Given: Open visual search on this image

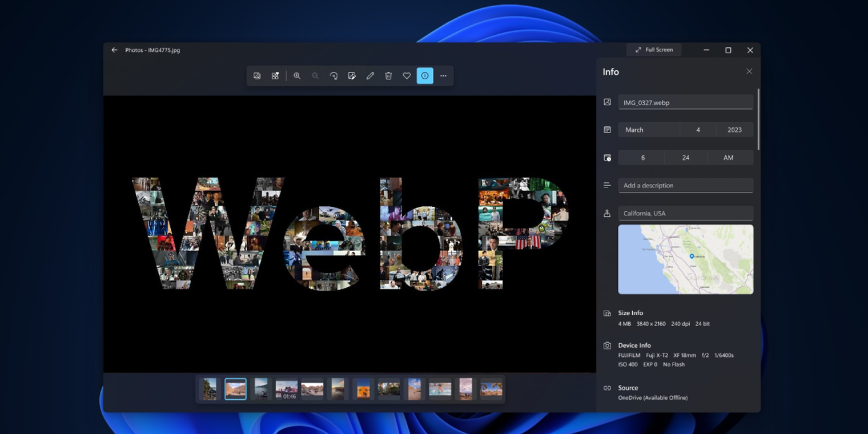Looking at the screenshot, I should tap(275, 75).
